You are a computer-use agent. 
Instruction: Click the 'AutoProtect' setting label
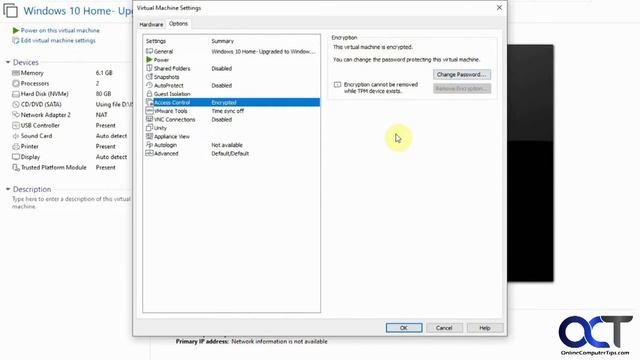pos(169,85)
